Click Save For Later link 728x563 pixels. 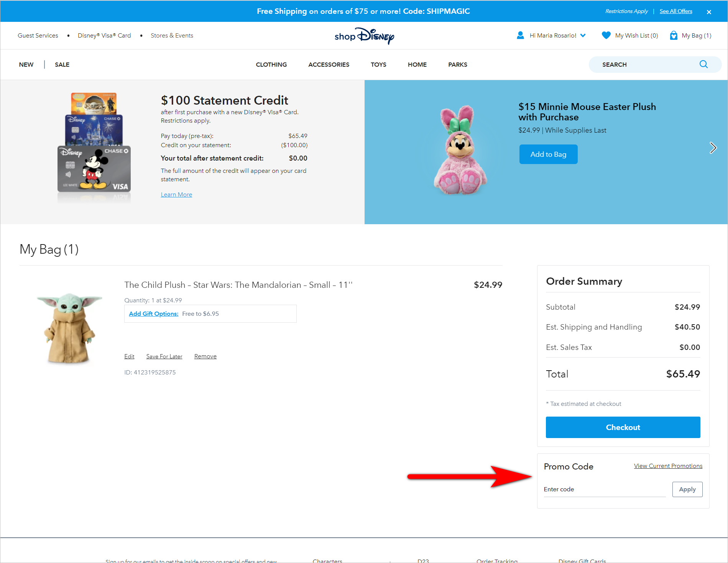(164, 356)
